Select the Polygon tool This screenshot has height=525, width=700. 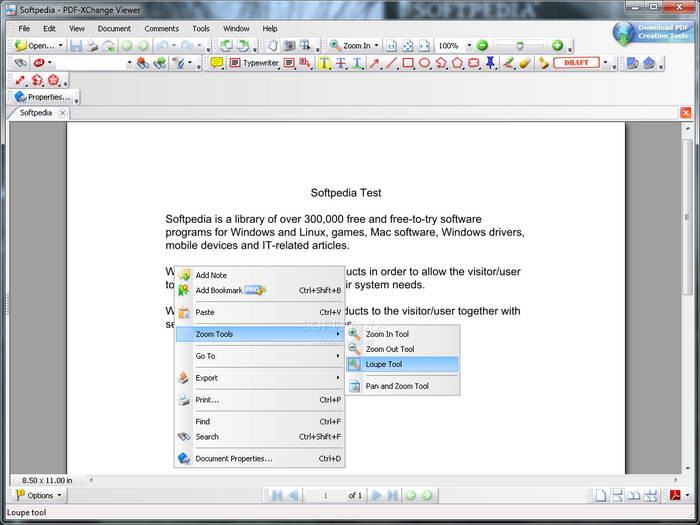[x=457, y=63]
